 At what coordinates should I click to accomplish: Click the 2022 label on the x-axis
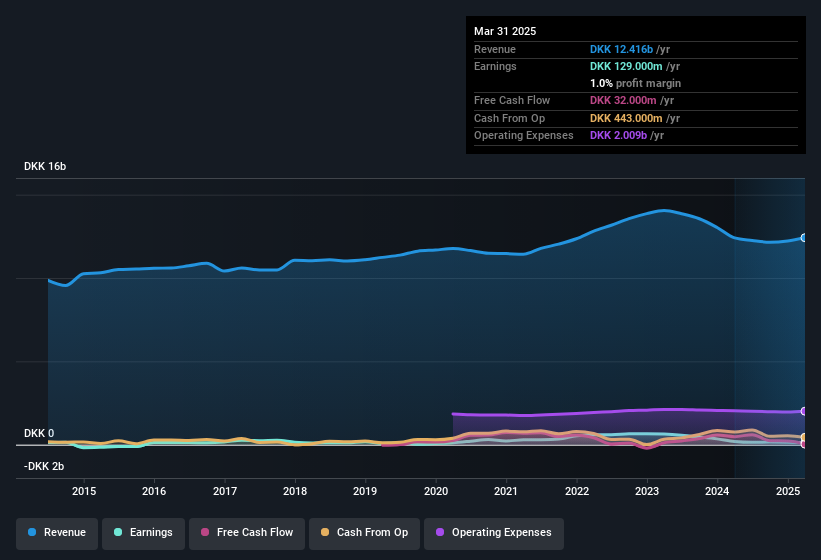coord(577,491)
